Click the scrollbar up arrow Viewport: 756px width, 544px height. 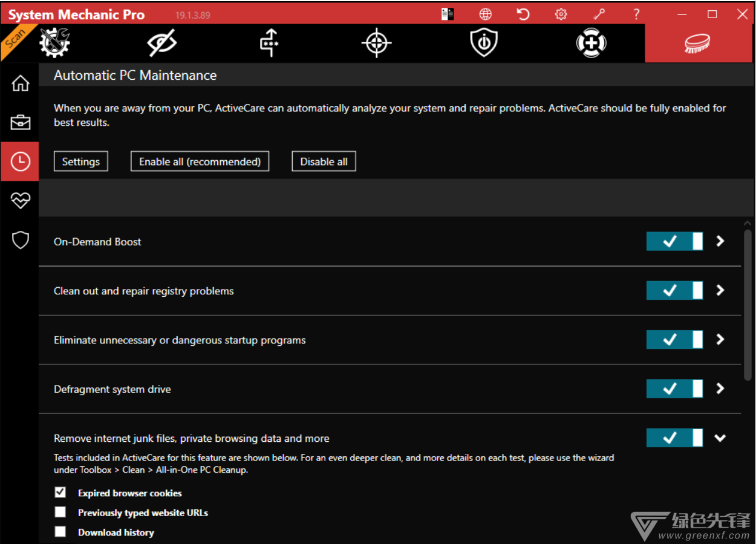pyautogui.click(x=748, y=224)
